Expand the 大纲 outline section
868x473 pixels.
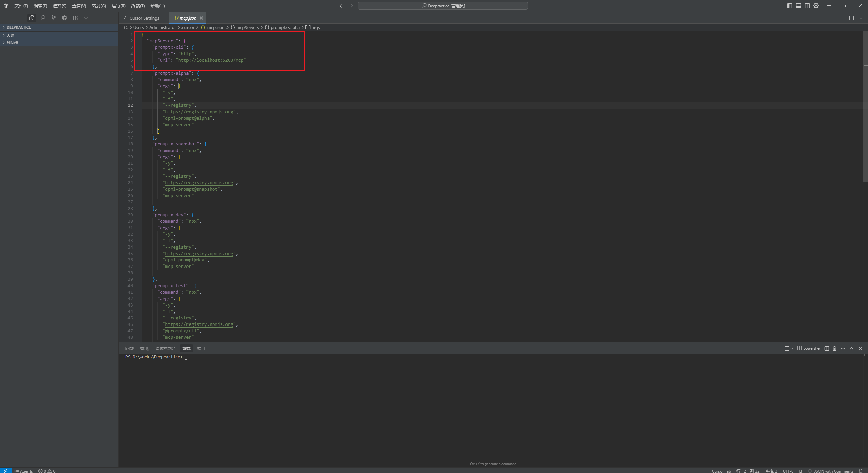click(59, 35)
